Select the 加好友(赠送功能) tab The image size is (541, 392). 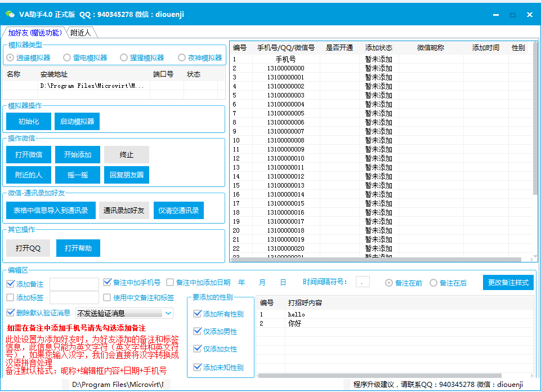(35, 33)
